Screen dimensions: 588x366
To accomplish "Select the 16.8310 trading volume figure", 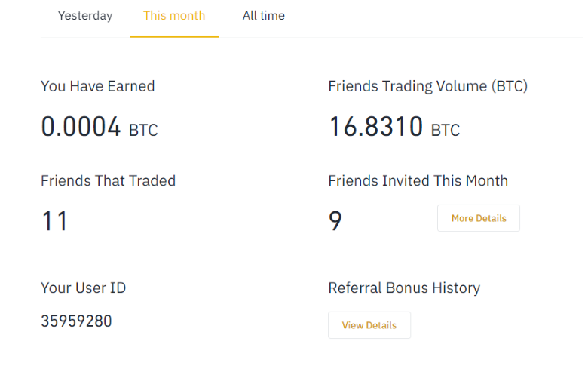I will point(375,127).
